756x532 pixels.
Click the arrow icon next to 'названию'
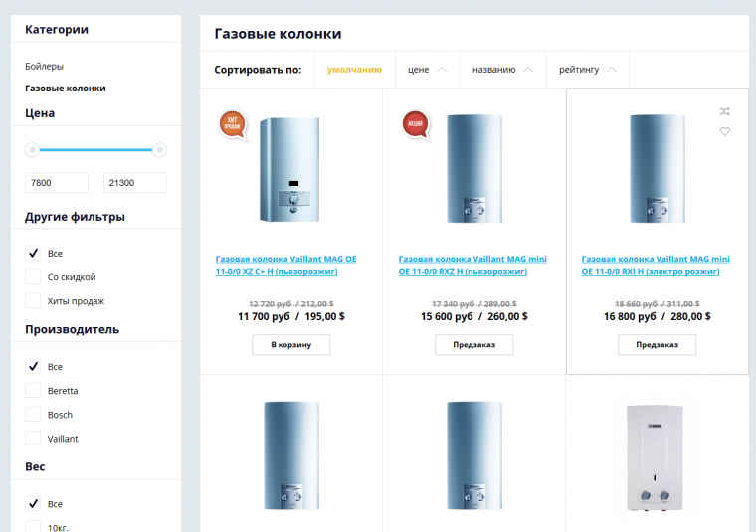pos(528,70)
